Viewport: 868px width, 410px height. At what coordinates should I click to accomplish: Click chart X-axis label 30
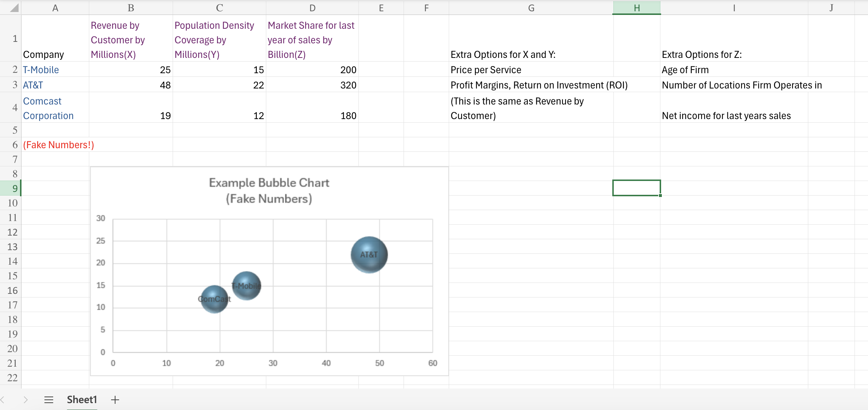[x=273, y=363]
